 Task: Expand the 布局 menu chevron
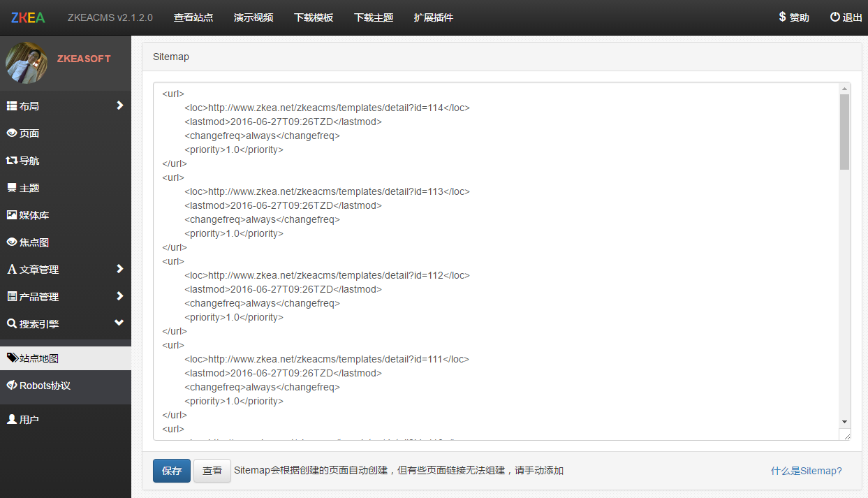(x=119, y=105)
